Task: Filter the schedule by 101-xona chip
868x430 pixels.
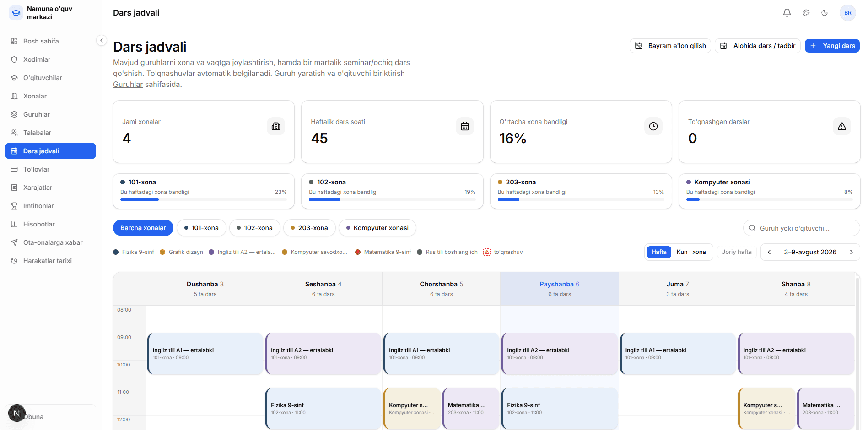Action: tap(201, 228)
